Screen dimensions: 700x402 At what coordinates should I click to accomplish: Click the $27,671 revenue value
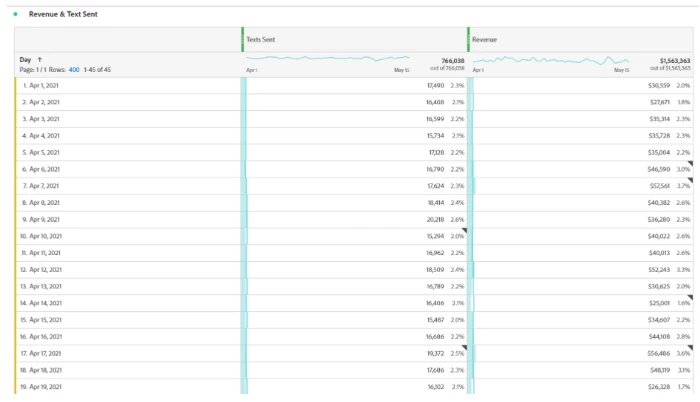tap(660, 102)
